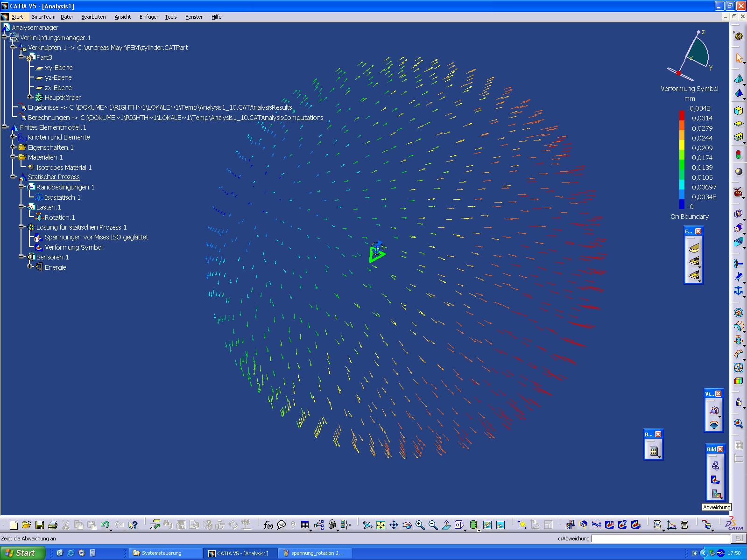Click the New document icon

coord(14,525)
